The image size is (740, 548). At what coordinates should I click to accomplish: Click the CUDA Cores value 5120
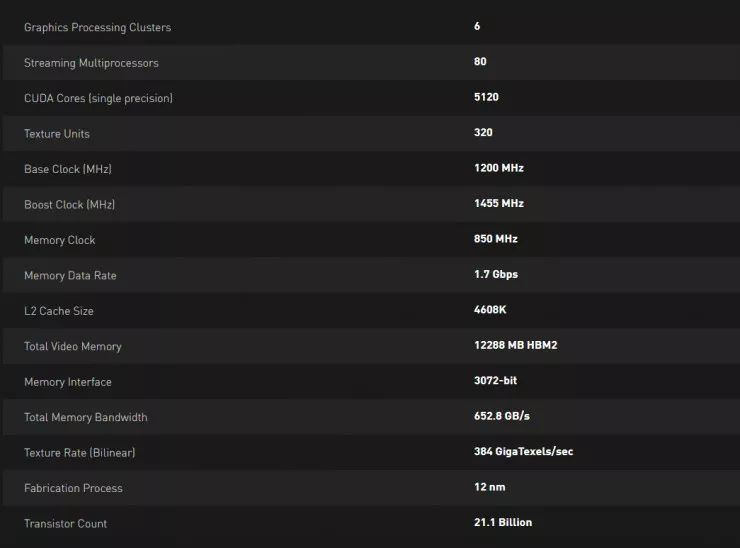click(486, 98)
